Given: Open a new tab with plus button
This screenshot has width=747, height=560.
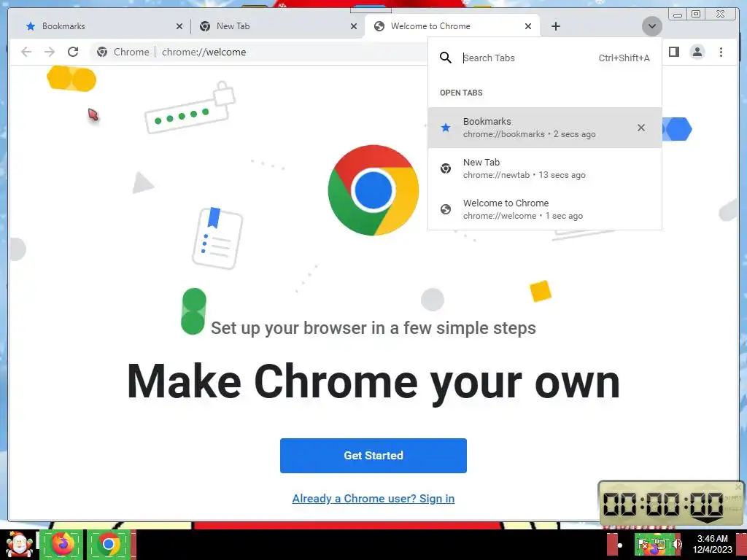Looking at the screenshot, I should click(x=555, y=26).
